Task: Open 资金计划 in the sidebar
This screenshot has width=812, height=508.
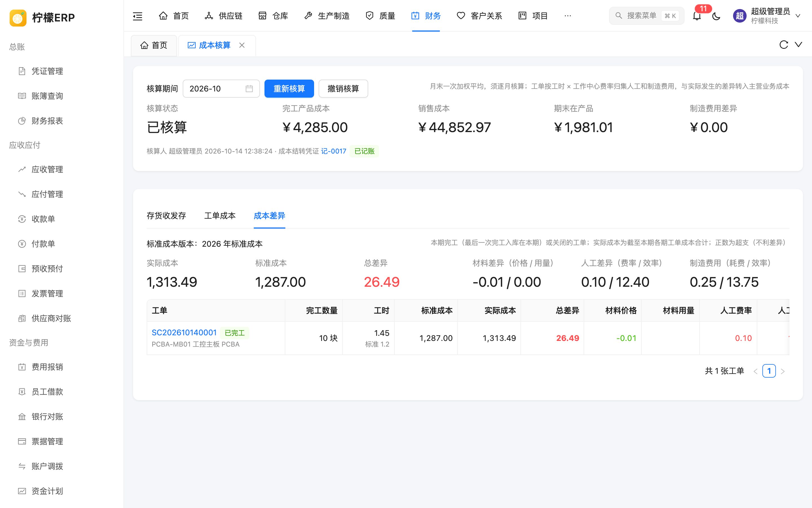Action: pyautogui.click(x=47, y=491)
